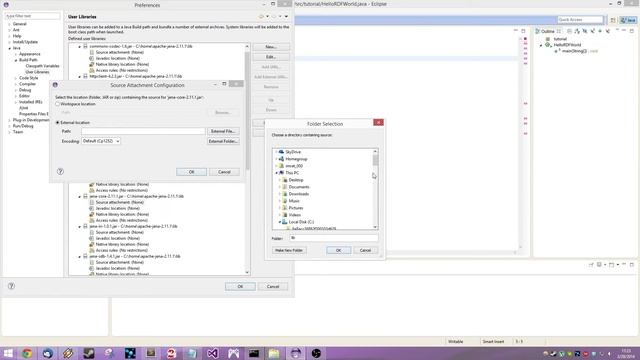The width and height of the screenshot is (640, 360).
Task: Click the Path input field
Action: click(143, 131)
